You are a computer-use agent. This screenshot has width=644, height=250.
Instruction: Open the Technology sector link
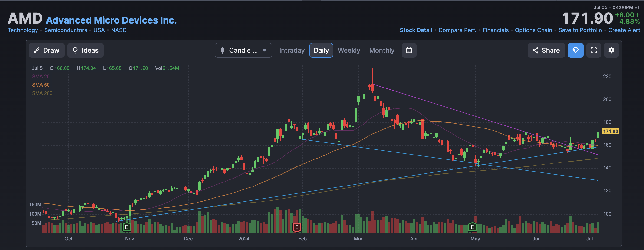(23, 30)
